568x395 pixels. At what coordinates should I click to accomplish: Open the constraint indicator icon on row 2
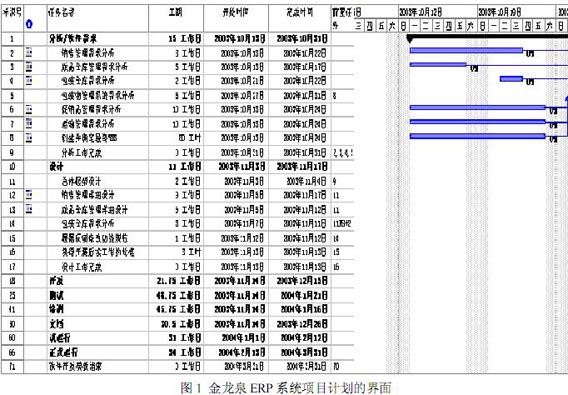tap(29, 53)
